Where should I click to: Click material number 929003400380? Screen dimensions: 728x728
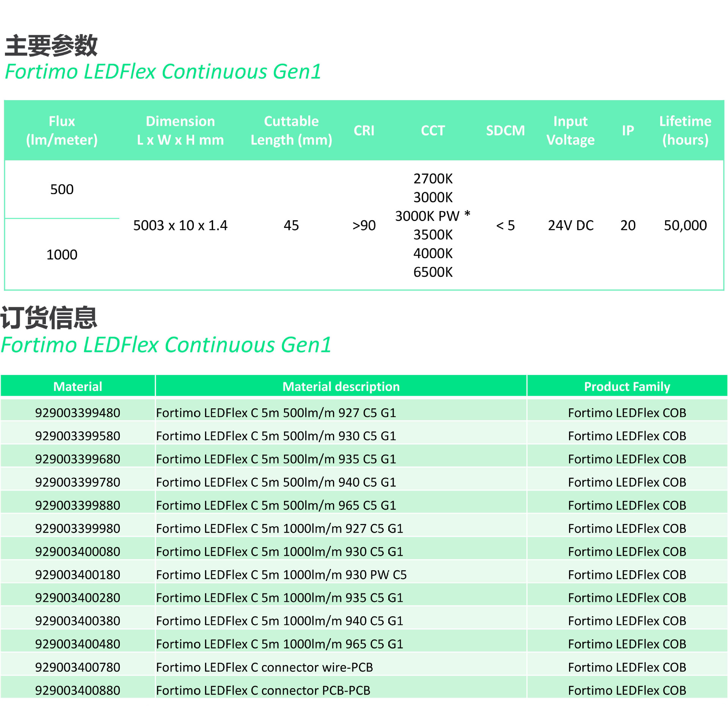(x=78, y=621)
